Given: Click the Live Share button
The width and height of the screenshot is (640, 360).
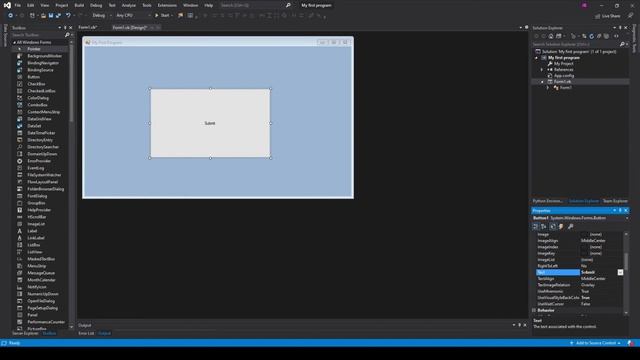Looking at the screenshot, I should tap(608, 16).
